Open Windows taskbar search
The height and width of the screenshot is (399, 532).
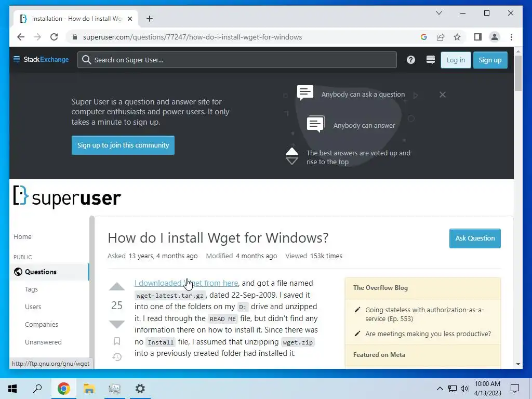coord(37,389)
